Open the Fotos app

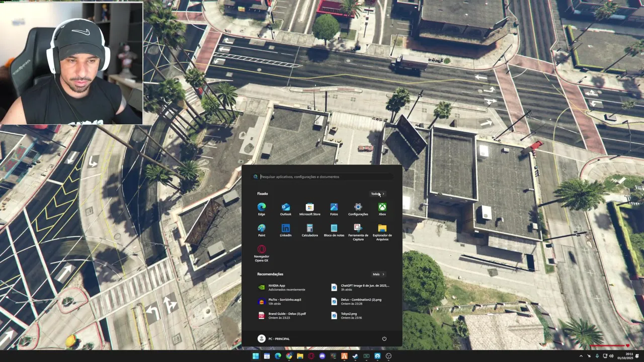click(334, 209)
